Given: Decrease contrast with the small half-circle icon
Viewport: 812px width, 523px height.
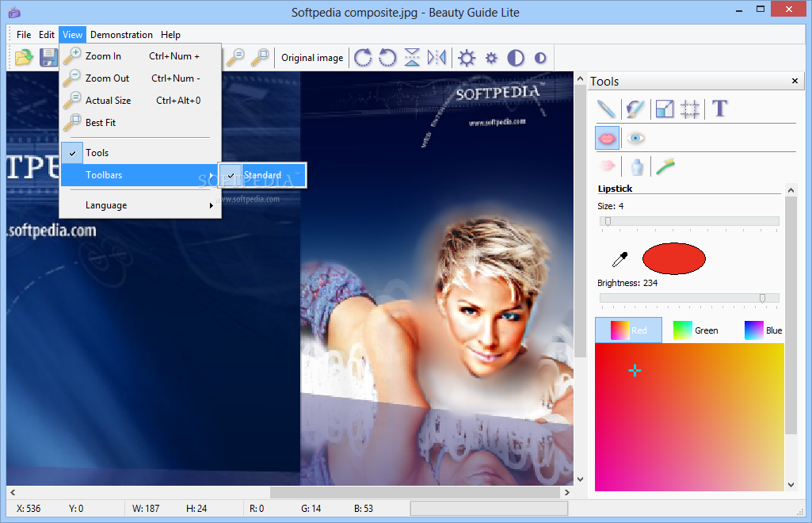Looking at the screenshot, I should pos(540,58).
